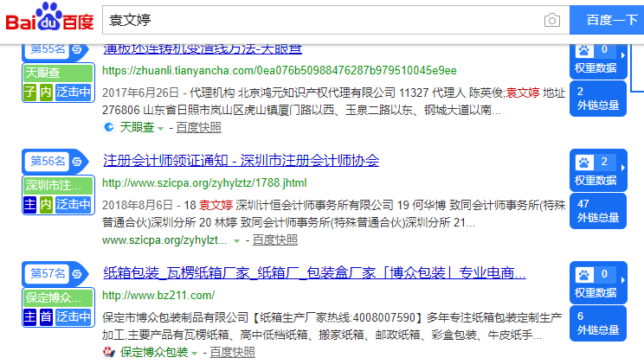This screenshot has width=644, height=364.
Task: Click 内 tag in 深圳市注 row
Action: (46, 204)
